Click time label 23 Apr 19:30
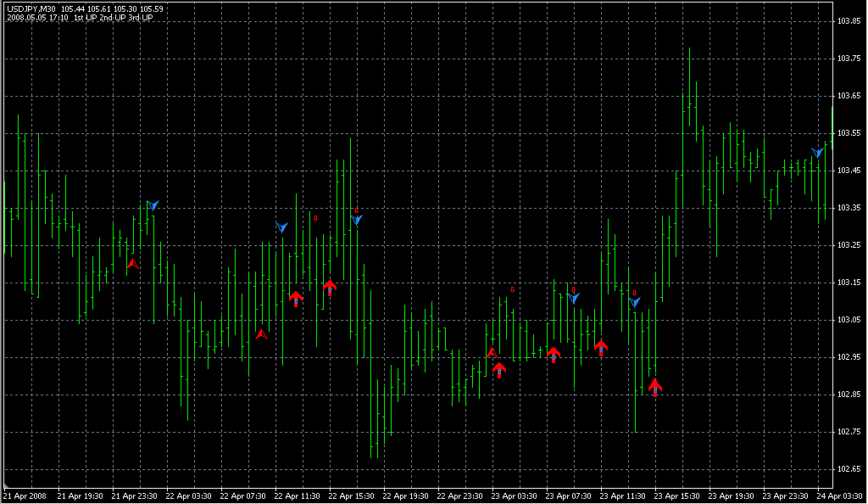The image size is (868, 504). 731,496
